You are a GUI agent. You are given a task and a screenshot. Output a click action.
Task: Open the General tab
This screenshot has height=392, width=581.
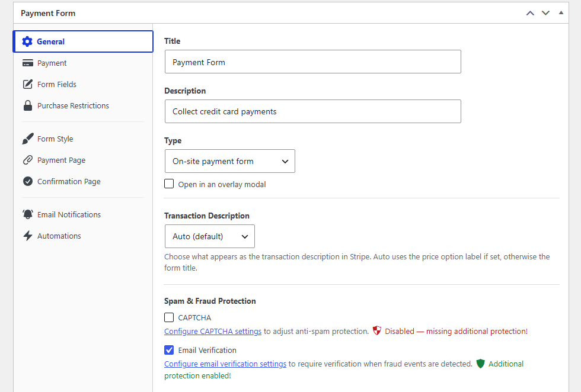coord(83,41)
